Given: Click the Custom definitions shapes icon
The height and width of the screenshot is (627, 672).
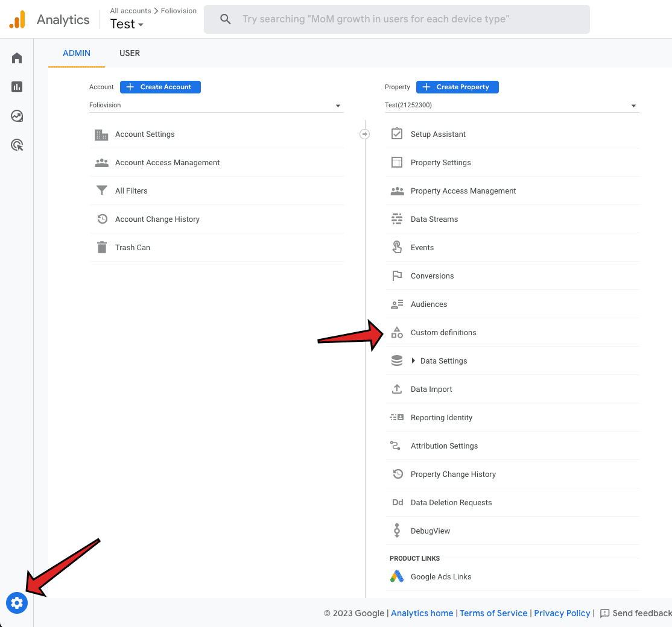Looking at the screenshot, I should (x=397, y=332).
